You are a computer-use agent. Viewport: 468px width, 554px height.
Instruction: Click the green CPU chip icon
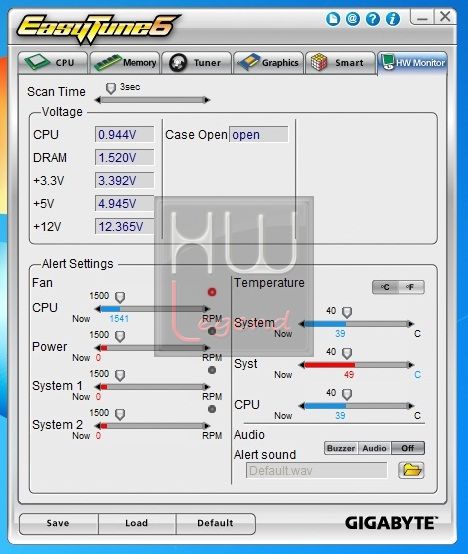pyautogui.click(x=37, y=62)
